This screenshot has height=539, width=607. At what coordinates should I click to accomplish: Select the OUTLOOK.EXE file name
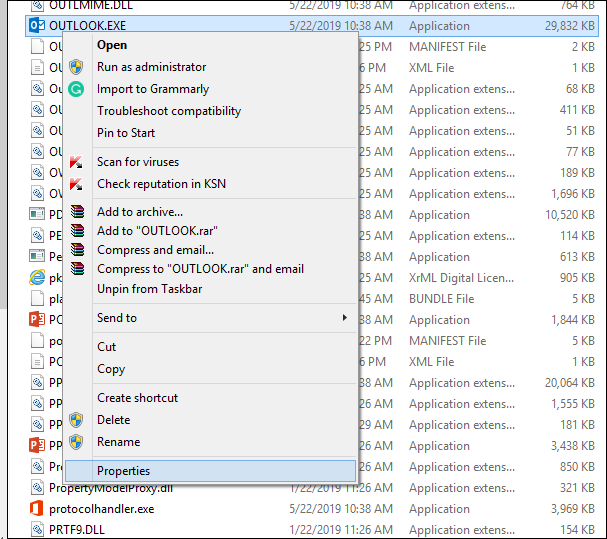(87, 26)
